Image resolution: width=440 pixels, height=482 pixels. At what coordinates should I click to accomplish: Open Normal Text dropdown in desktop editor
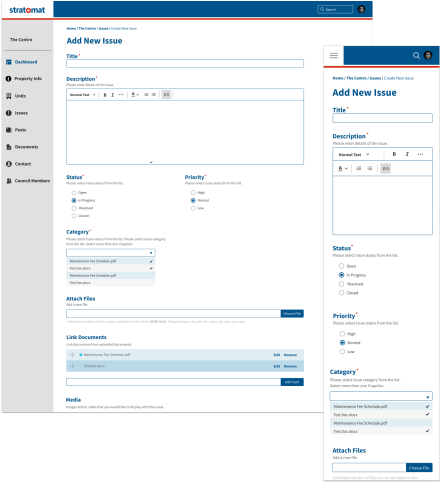(82, 95)
